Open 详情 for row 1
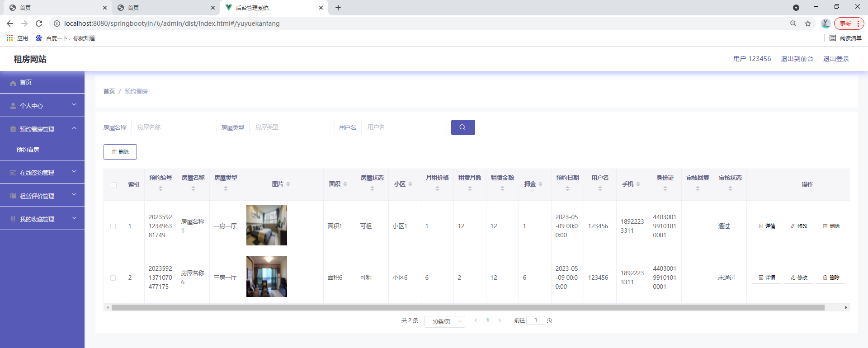The height and width of the screenshot is (348, 868). point(767,226)
